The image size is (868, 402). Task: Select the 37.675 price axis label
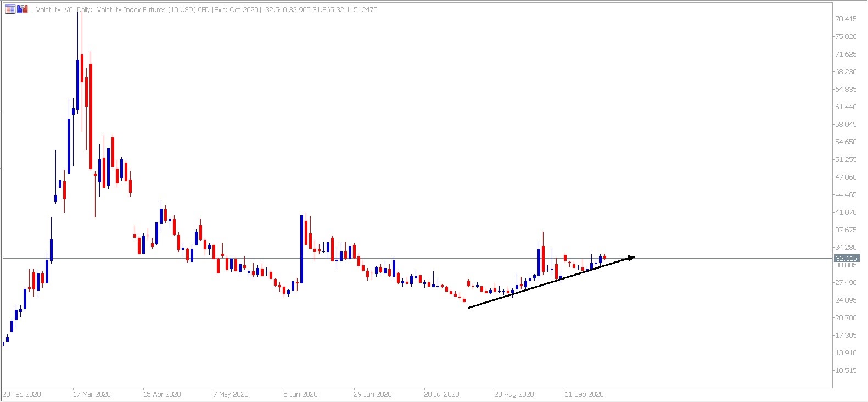(845, 230)
